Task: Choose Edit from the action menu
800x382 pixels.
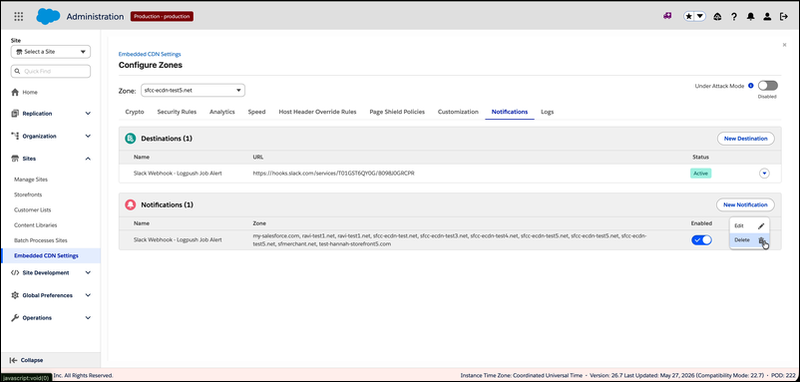Action: click(749, 225)
